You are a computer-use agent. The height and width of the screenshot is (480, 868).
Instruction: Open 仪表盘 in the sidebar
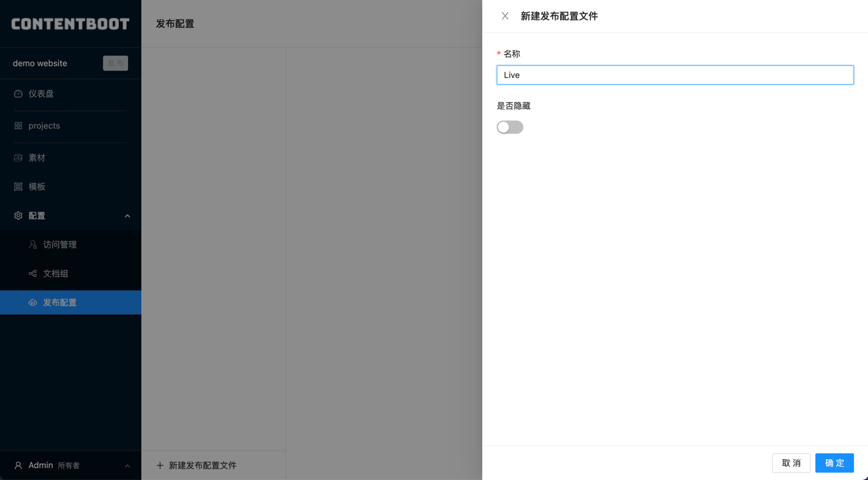tap(71, 94)
